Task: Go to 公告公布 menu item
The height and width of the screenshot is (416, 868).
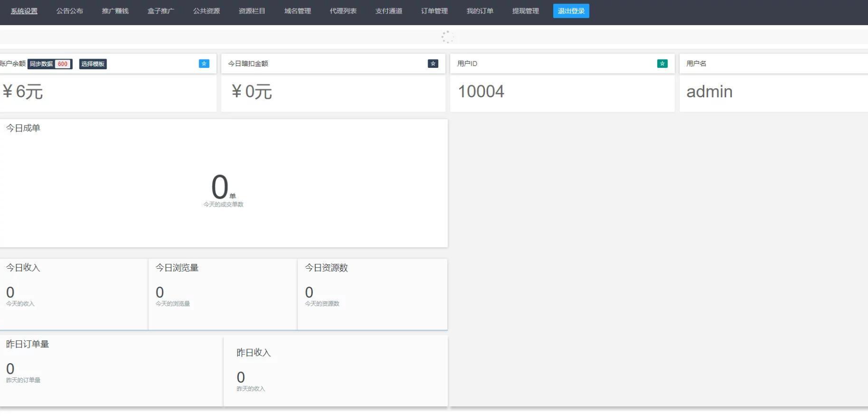Action: coord(70,11)
